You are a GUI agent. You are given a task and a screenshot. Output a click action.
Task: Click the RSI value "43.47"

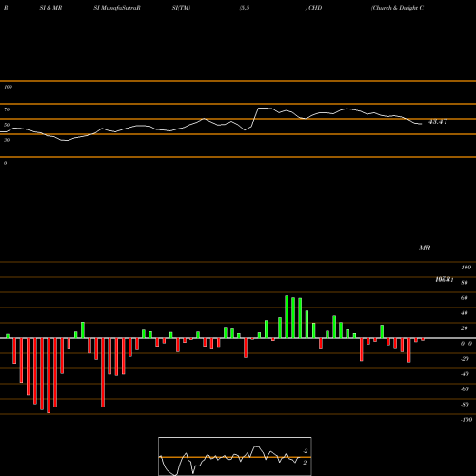pyautogui.click(x=438, y=122)
